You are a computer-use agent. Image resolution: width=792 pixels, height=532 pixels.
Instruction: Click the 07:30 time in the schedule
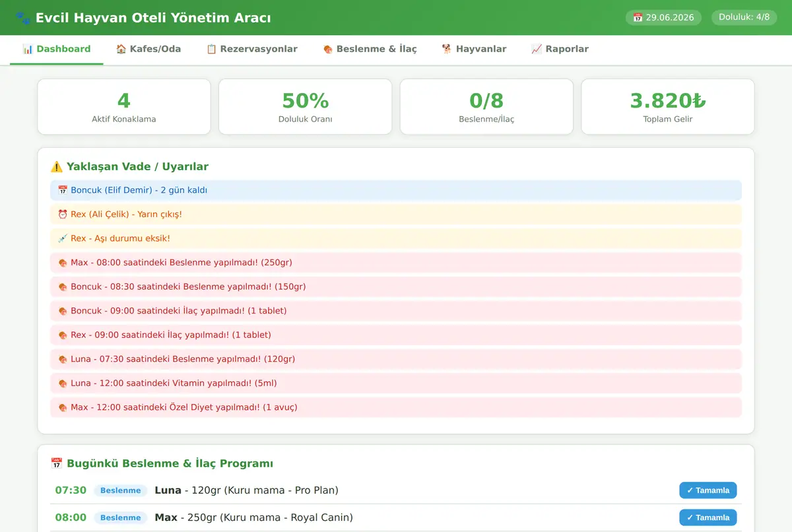click(71, 490)
